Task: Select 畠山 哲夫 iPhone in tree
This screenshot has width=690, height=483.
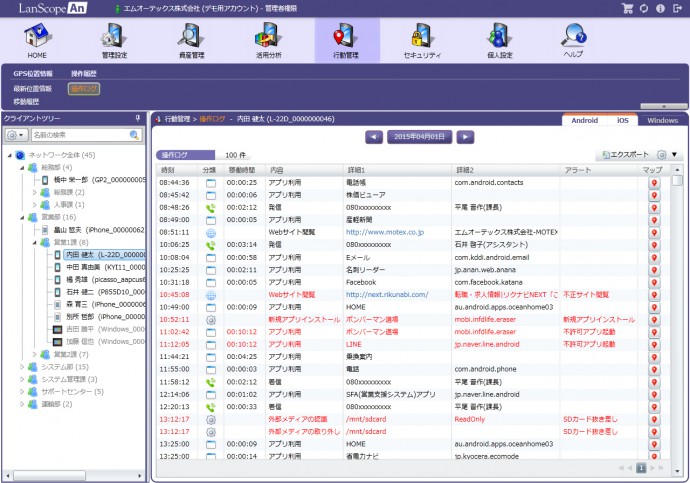Action: click(99, 230)
